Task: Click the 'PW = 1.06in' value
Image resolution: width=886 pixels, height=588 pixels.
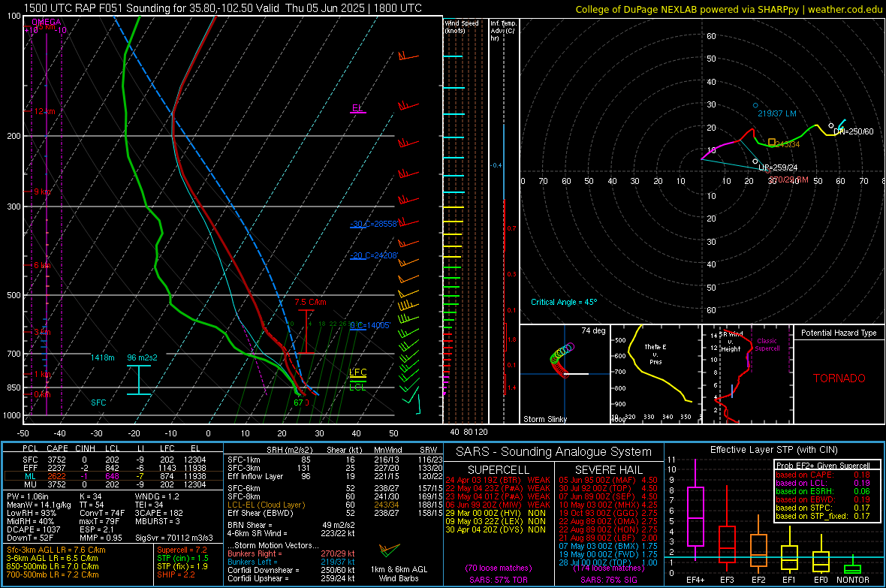Action: coord(28,496)
